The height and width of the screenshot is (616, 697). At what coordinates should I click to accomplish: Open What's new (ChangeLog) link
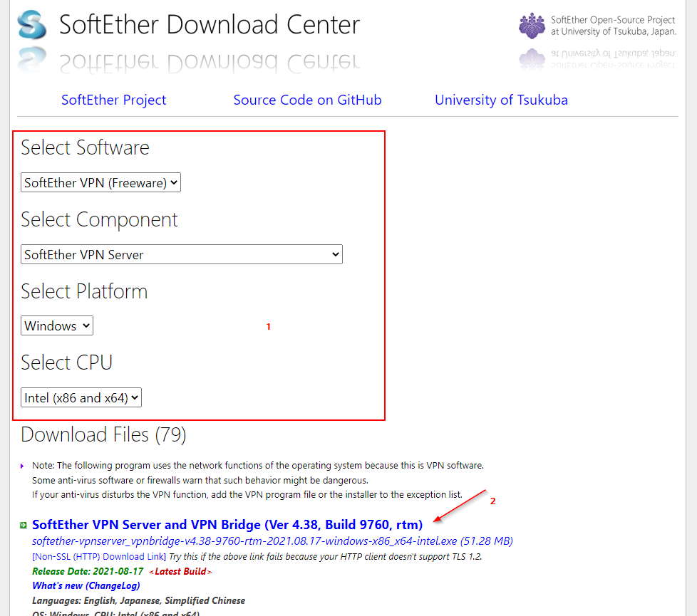click(x=86, y=586)
